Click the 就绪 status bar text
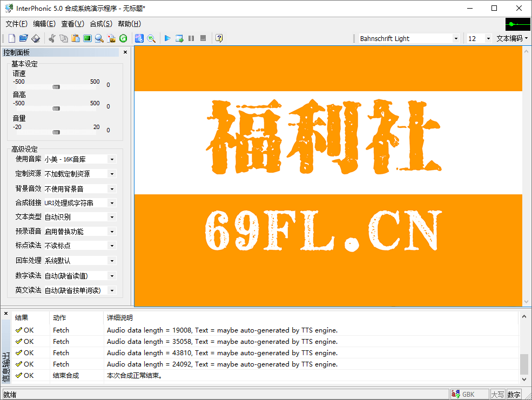The height and width of the screenshot is (400, 532). coord(10,394)
